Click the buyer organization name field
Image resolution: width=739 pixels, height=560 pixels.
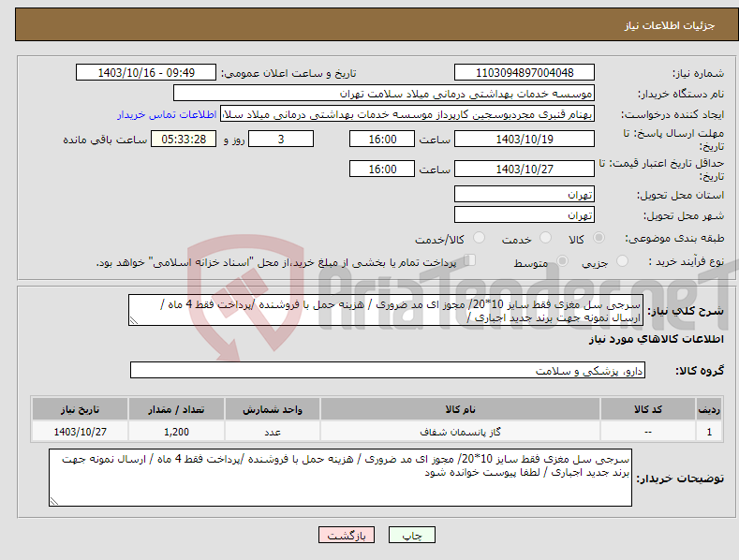[x=384, y=94]
